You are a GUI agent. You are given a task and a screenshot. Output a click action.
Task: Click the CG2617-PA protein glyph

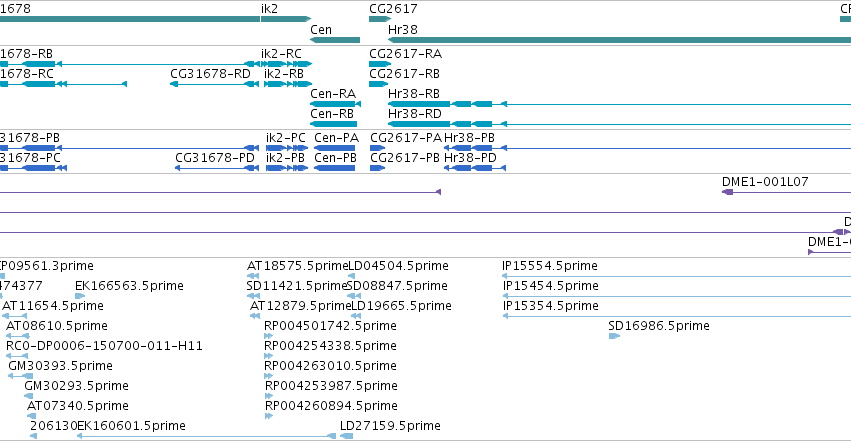coord(377,148)
